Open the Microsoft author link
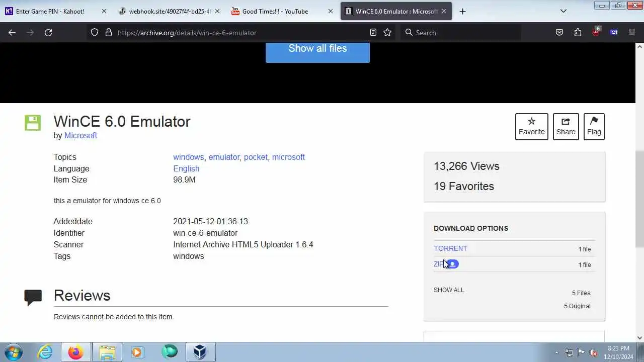This screenshot has height=362, width=644. tap(80, 135)
